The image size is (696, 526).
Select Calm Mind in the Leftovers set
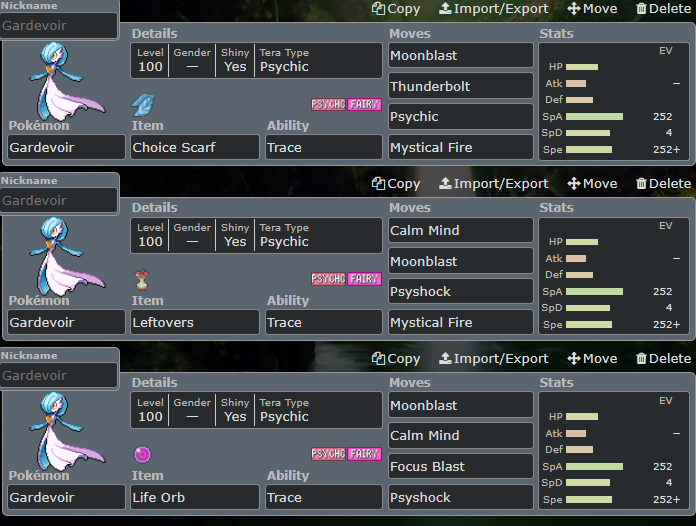click(461, 230)
